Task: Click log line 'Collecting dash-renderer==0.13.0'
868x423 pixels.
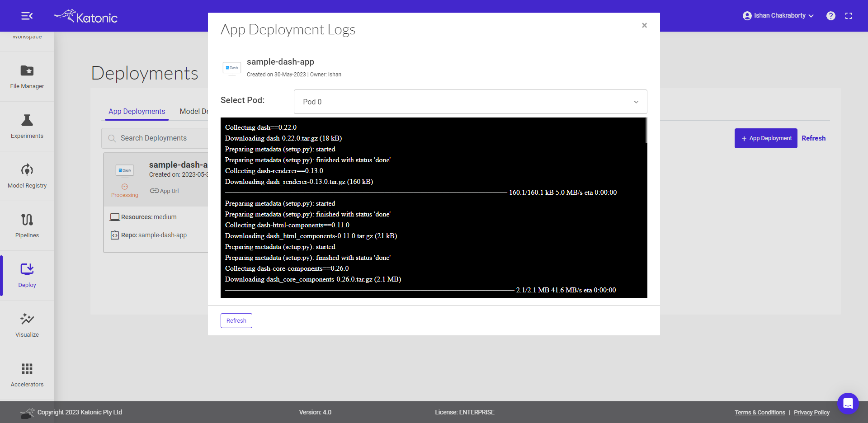Action: coord(274,171)
